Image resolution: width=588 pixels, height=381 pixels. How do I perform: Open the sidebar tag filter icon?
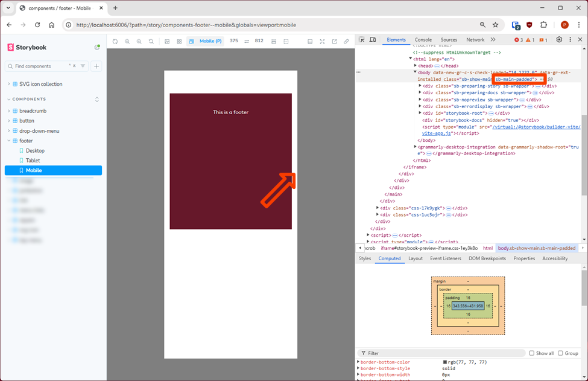coord(83,66)
